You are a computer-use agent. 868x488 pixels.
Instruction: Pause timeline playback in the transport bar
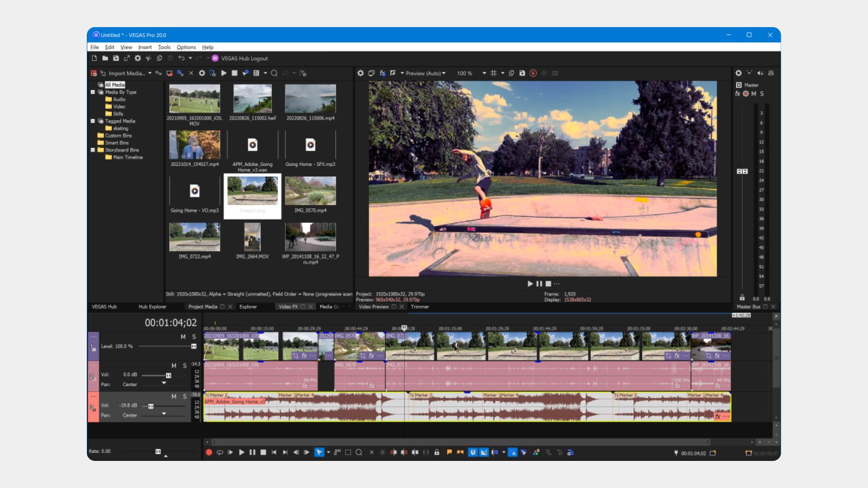252,452
